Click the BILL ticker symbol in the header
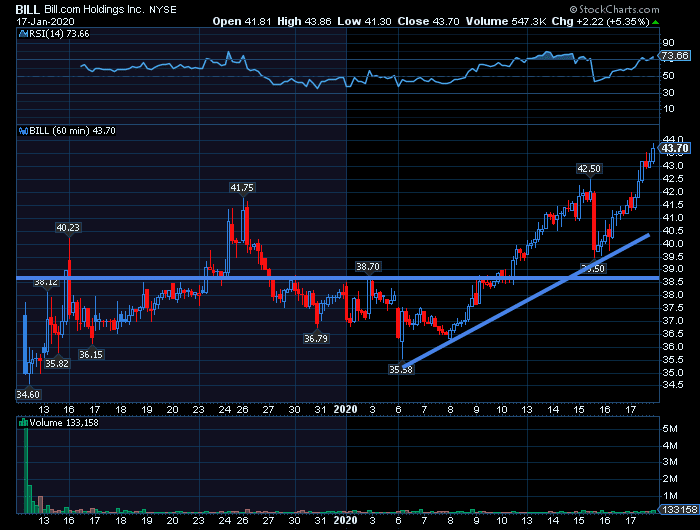Screen dimensions: 700x530 (x=28, y=9)
